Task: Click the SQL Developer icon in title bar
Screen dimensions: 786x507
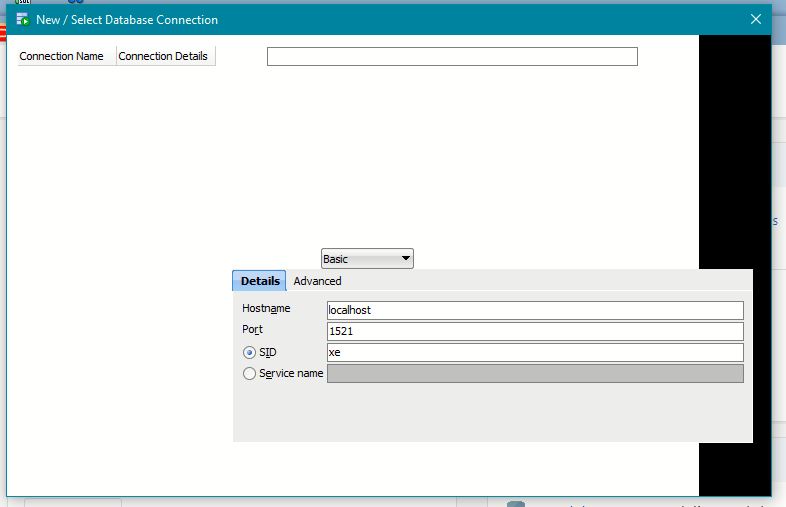Action: point(22,19)
